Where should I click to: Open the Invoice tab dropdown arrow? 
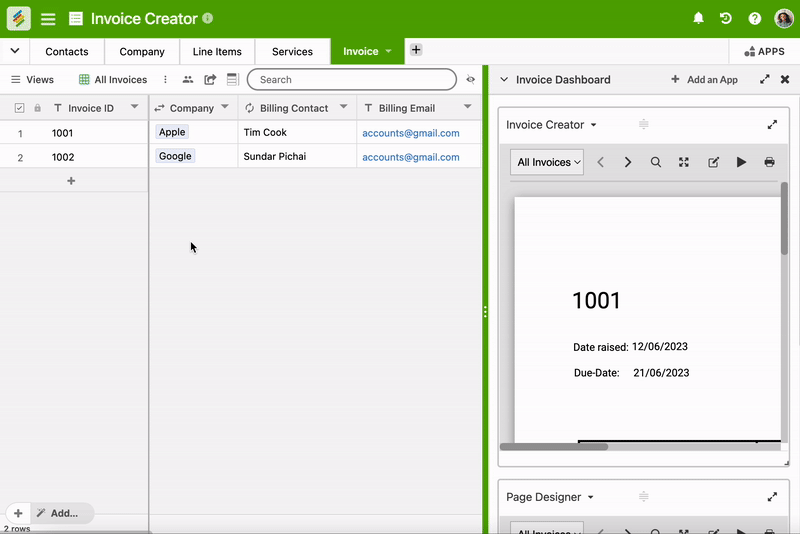(x=389, y=51)
